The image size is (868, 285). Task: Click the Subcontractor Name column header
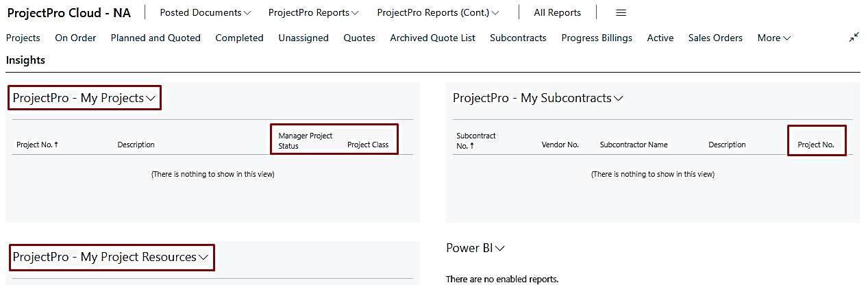click(x=634, y=145)
